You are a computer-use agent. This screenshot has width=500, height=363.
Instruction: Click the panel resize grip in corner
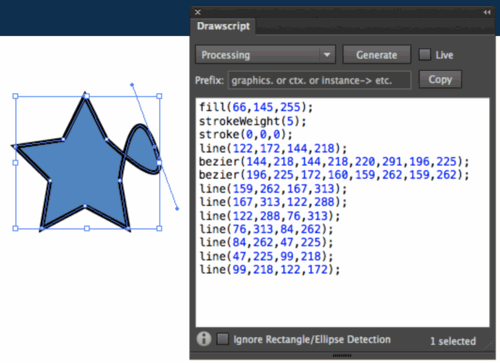489,344
